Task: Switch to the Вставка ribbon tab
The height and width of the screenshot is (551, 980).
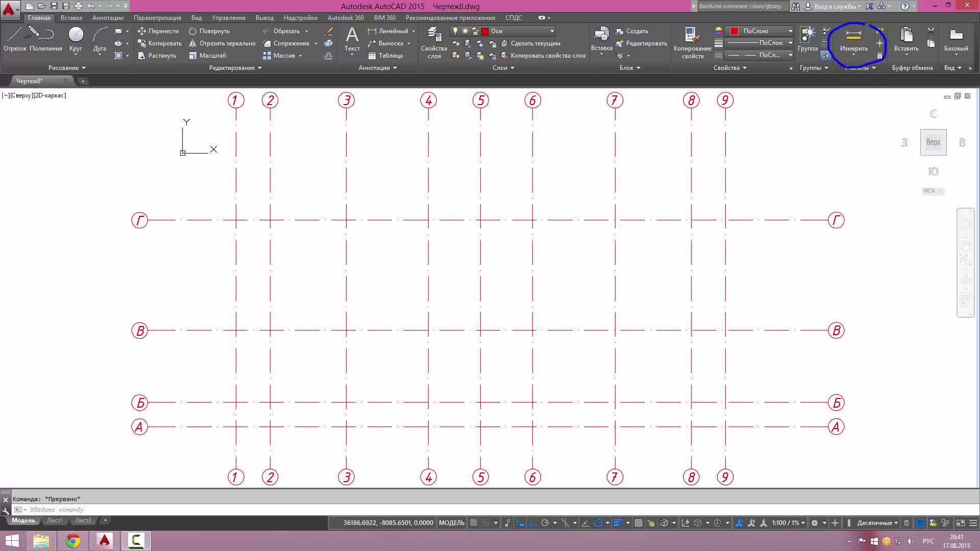Action: click(71, 18)
